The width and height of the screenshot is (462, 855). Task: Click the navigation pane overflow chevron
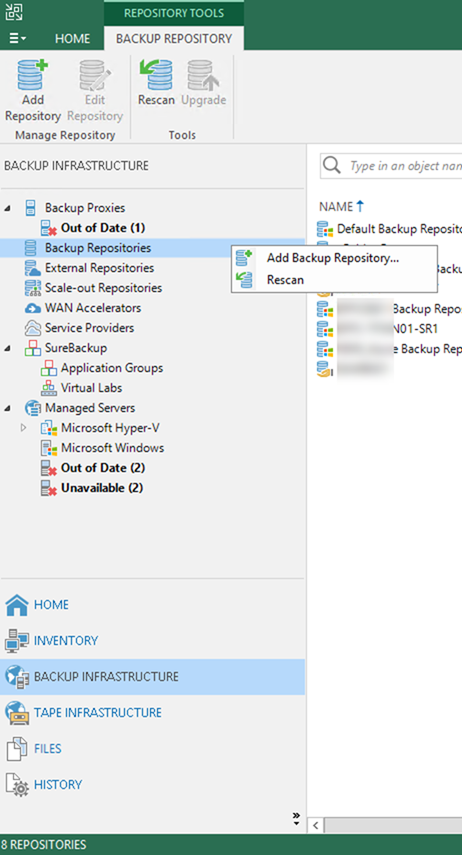pos(296,818)
